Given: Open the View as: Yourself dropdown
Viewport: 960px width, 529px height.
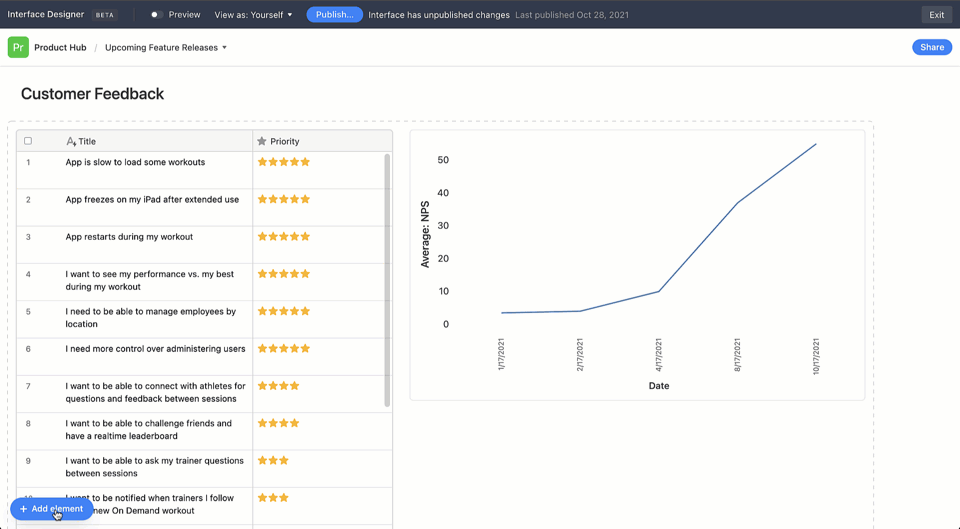Looking at the screenshot, I should [253, 15].
